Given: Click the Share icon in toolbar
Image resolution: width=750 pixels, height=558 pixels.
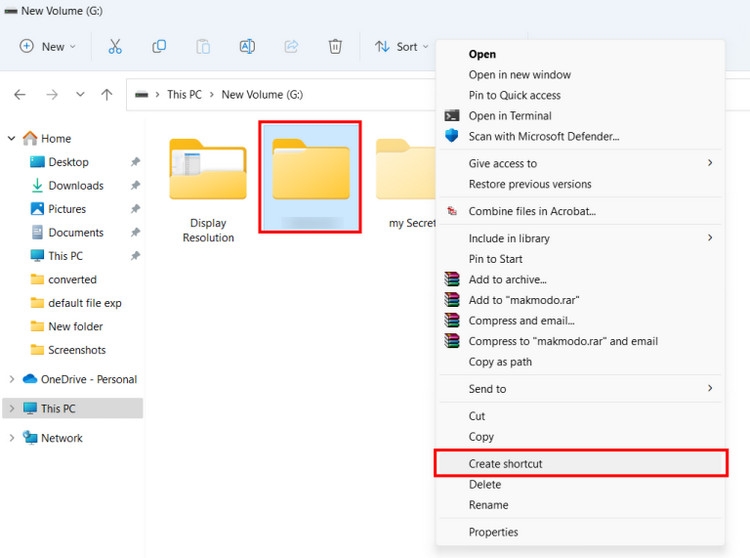Looking at the screenshot, I should click(291, 46).
